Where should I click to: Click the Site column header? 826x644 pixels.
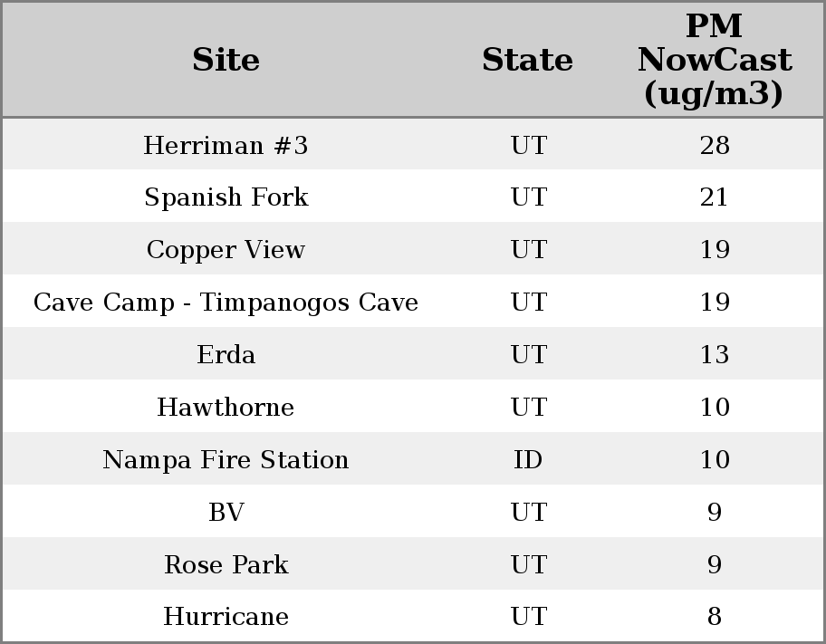[x=226, y=60]
